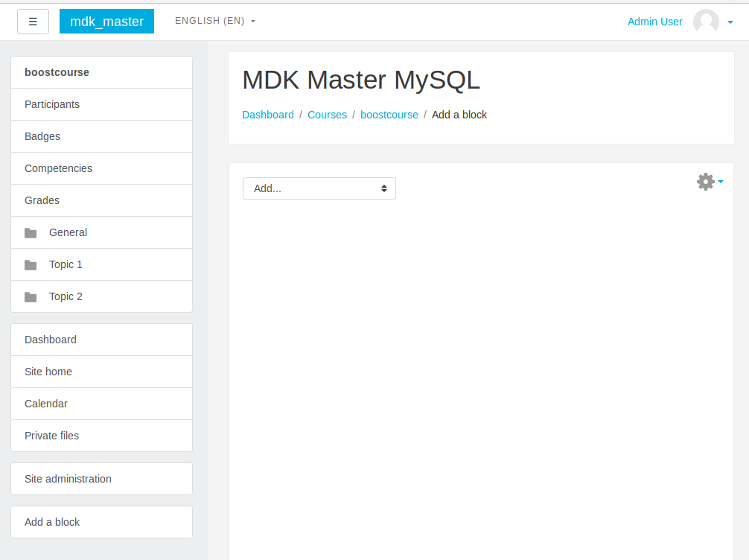Screen dimensions: 749x560
Task: Expand the user menu caret
Action: tap(730, 22)
